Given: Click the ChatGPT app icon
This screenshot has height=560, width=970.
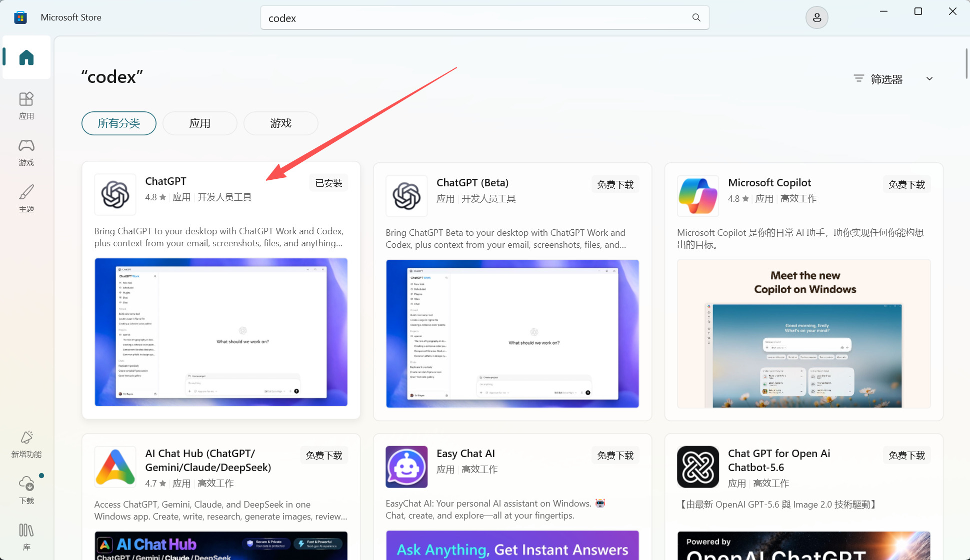Looking at the screenshot, I should [115, 194].
